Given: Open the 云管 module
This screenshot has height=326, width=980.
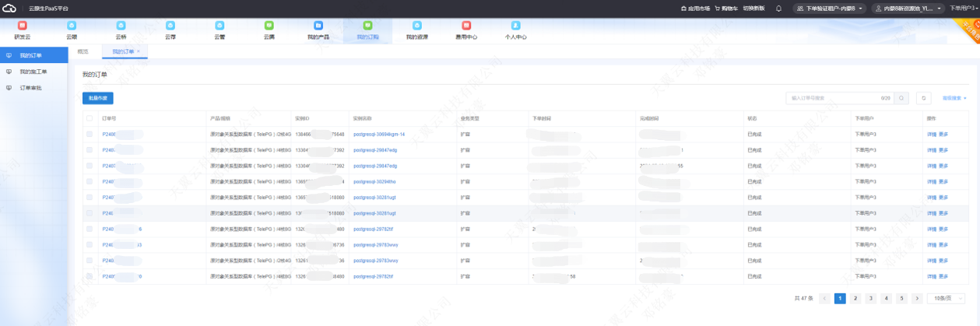Looking at the screenshot, I should (220, 30).
